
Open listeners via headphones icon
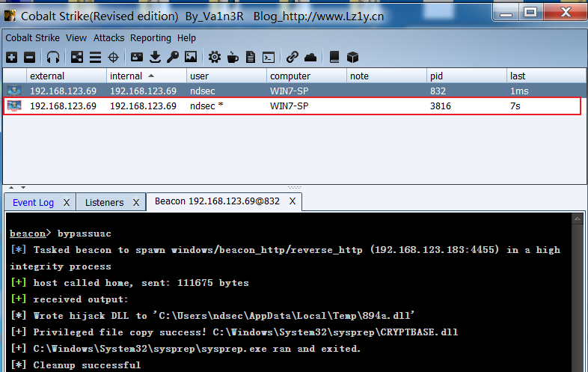pyautogui.click(x=53, y=58)
